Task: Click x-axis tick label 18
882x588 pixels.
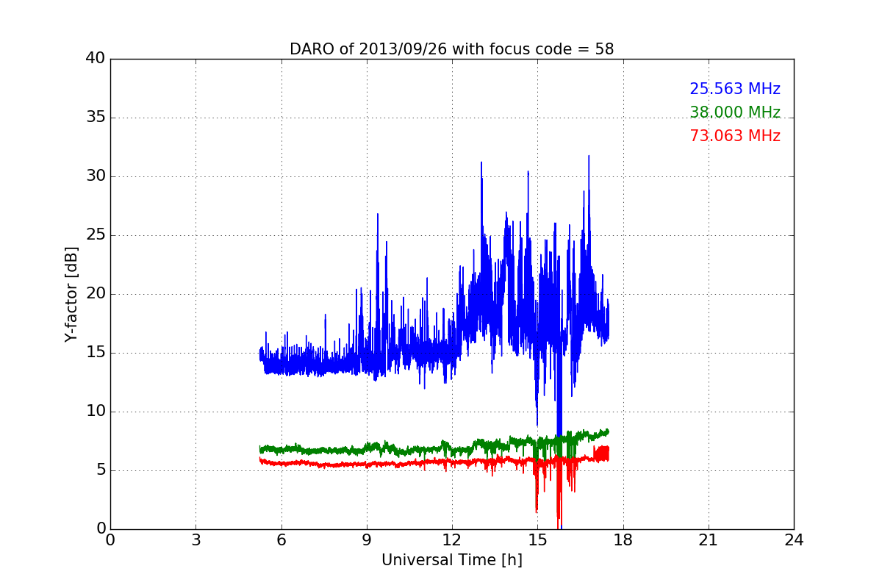Action: pyautogui.click(x=623, y=540)
